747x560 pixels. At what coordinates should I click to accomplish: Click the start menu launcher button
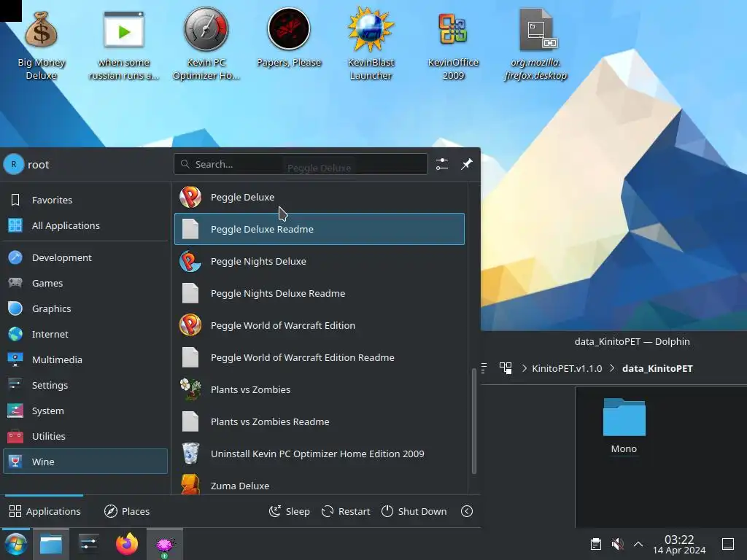pos(16,544)
